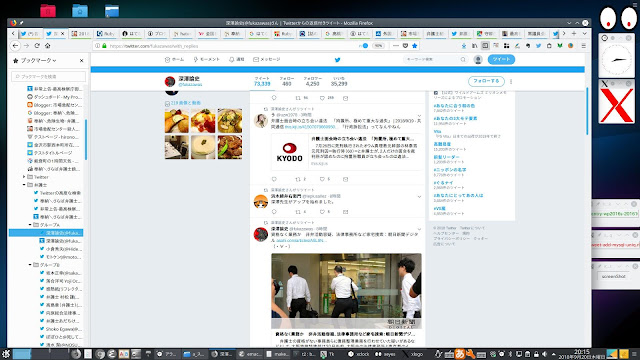
Task: Collapse the グループB bookmark folder
Action: pyautogui.click(x=30, y=265)
